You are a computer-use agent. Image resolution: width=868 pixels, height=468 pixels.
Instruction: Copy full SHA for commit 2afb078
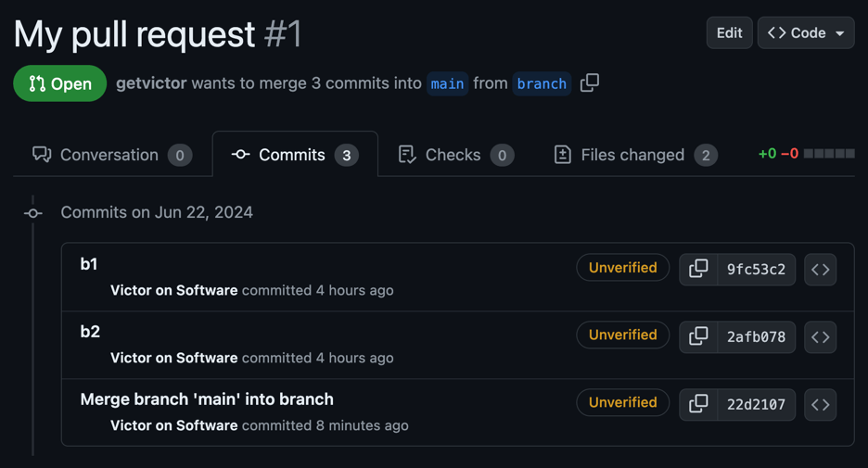tap(698, 336)
